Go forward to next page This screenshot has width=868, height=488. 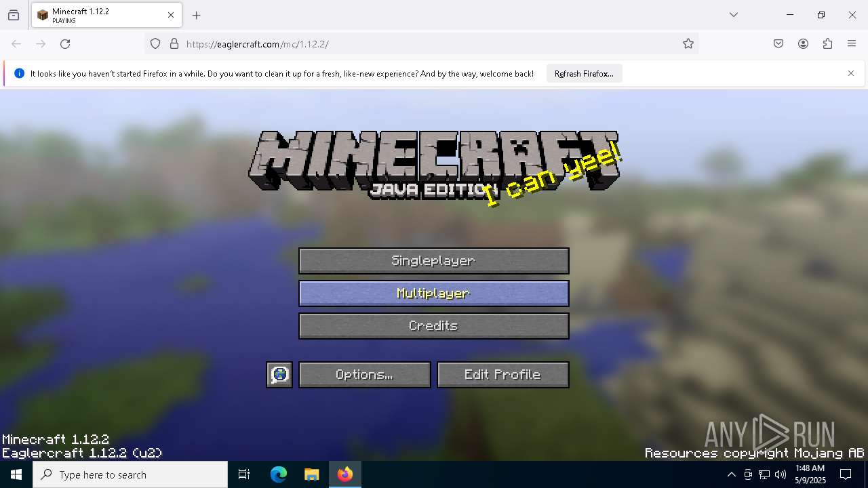41,44
